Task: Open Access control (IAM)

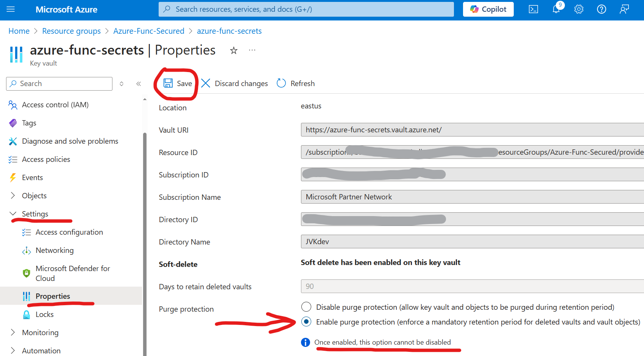Action: pyautogui.click(x=55, y=105)
